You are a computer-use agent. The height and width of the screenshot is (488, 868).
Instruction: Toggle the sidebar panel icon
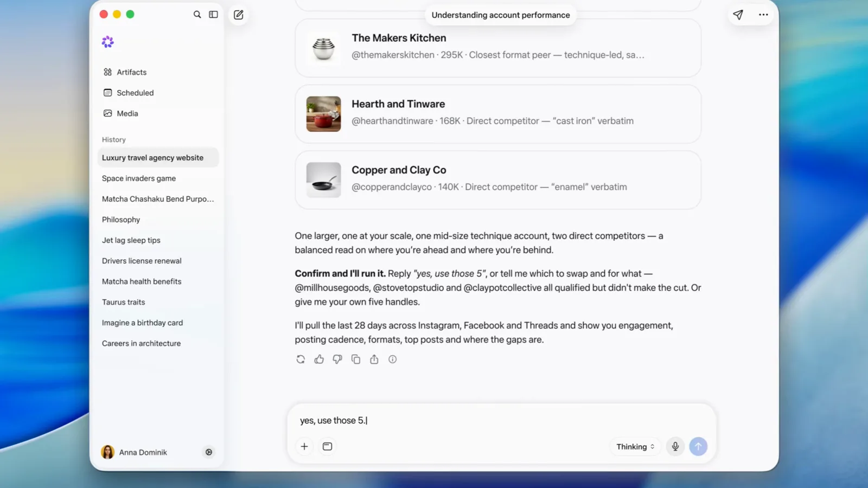tap(213, 15)
